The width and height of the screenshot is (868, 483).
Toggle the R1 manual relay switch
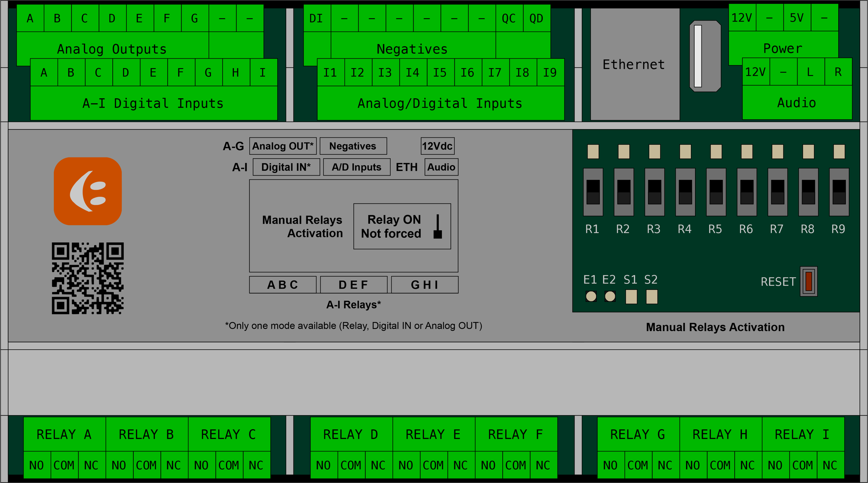click(593, 192)
